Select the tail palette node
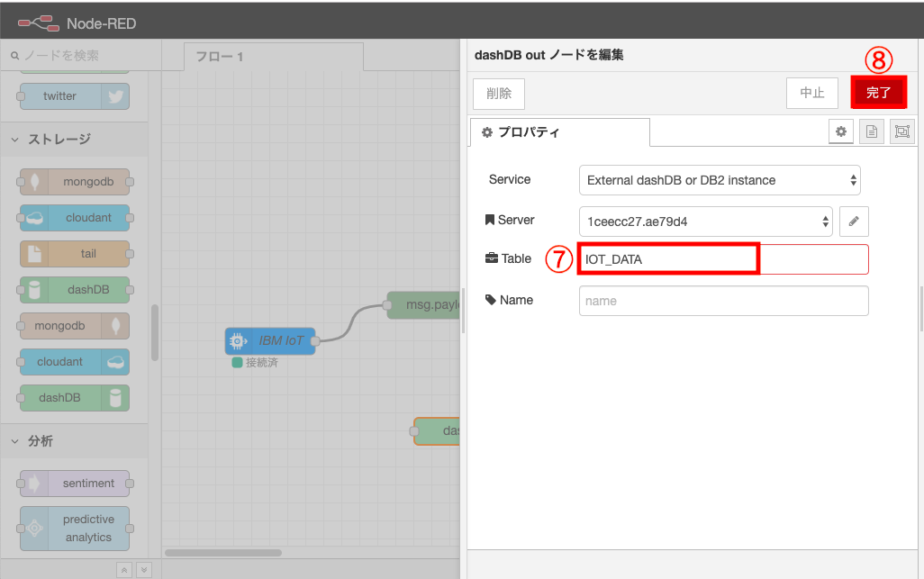Screen dimensions: 924x579 74,253
